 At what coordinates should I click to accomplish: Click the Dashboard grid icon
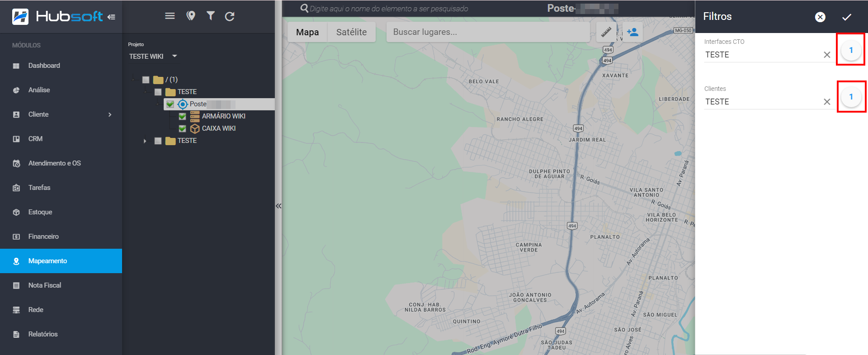[x=16, y=66]
